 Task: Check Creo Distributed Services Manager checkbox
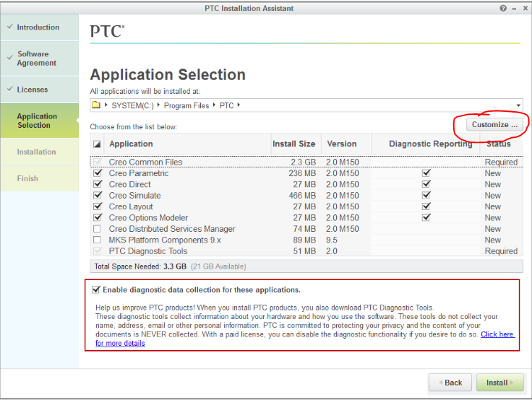pyautogui.click(x=97, y=229)
